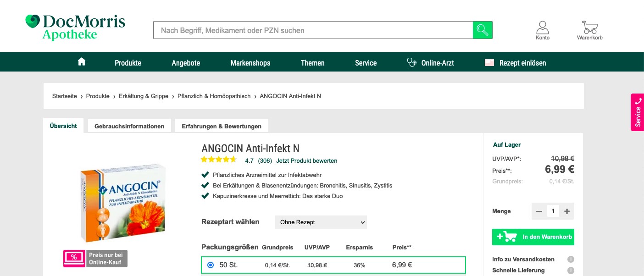Go to Startseite breadcrumb
Image resolution: width=644 pixels, height=276 pixels.
[65, 96]
